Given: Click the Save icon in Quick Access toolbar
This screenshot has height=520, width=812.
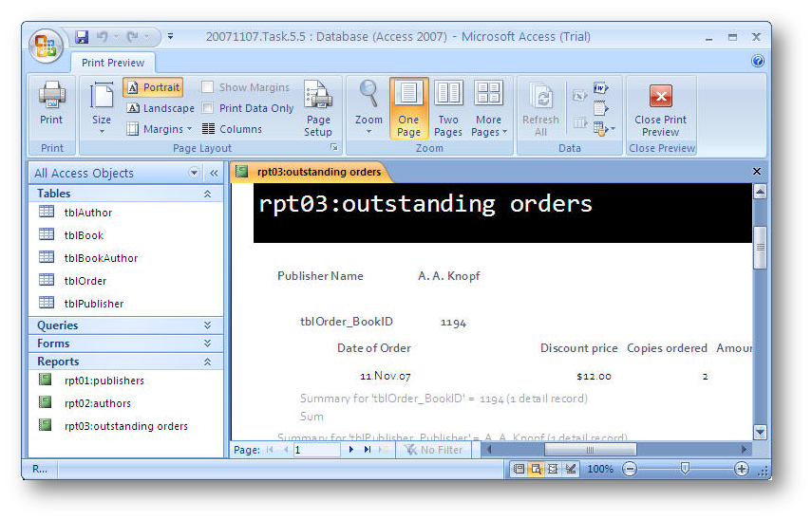Looking at the screenshot, I should pyautogui.click(x=82, y=37).
